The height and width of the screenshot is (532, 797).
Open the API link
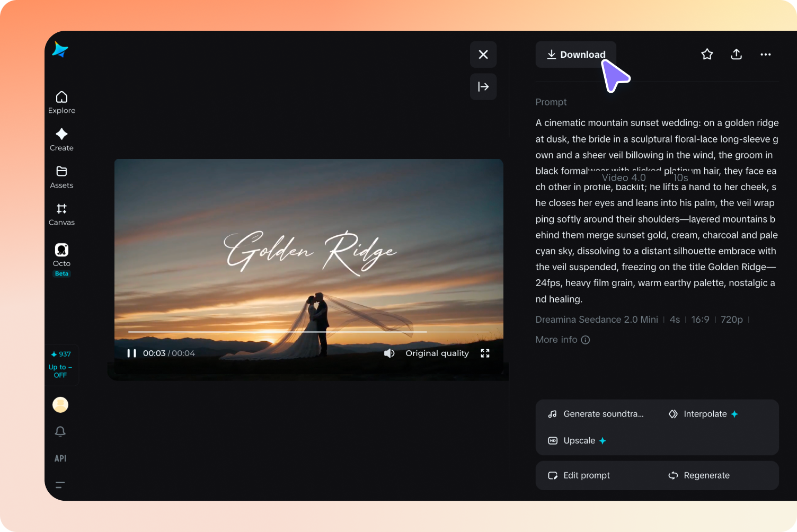coord(60,458)
